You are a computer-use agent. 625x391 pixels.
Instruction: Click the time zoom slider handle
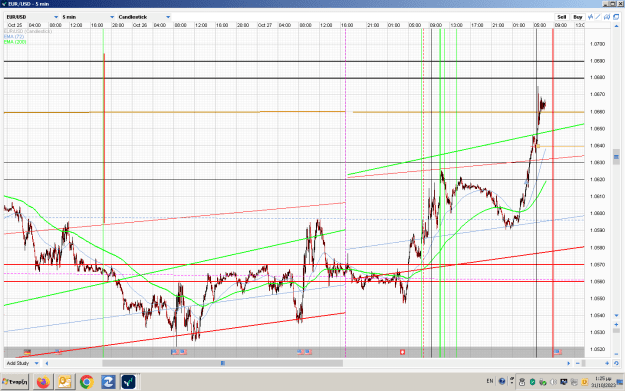pos(583,363)
